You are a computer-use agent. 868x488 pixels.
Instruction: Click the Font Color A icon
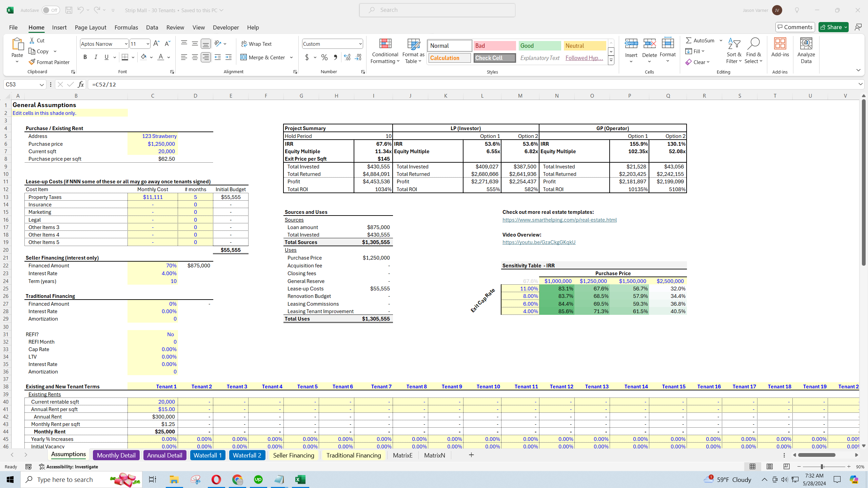[x=161, y=57]
